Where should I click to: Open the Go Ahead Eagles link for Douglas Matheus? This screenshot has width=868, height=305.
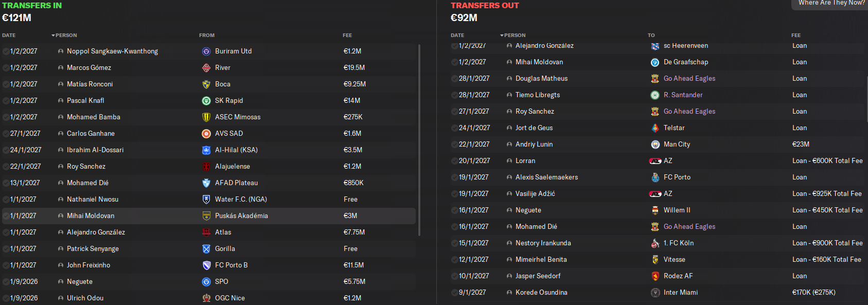coord(689,79)
